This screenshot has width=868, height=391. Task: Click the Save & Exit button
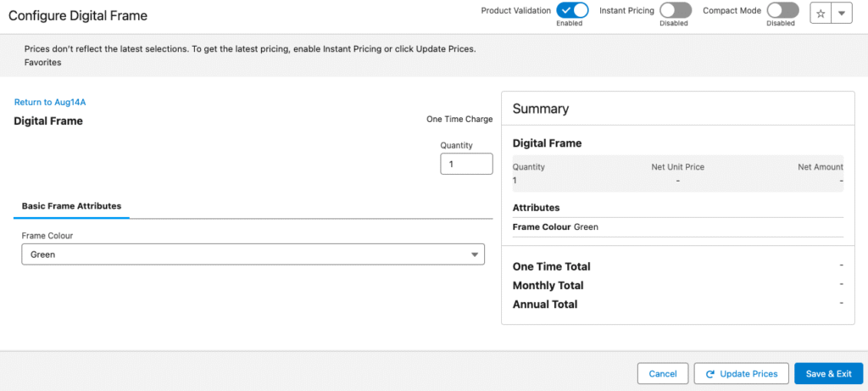tap(828, 374)
